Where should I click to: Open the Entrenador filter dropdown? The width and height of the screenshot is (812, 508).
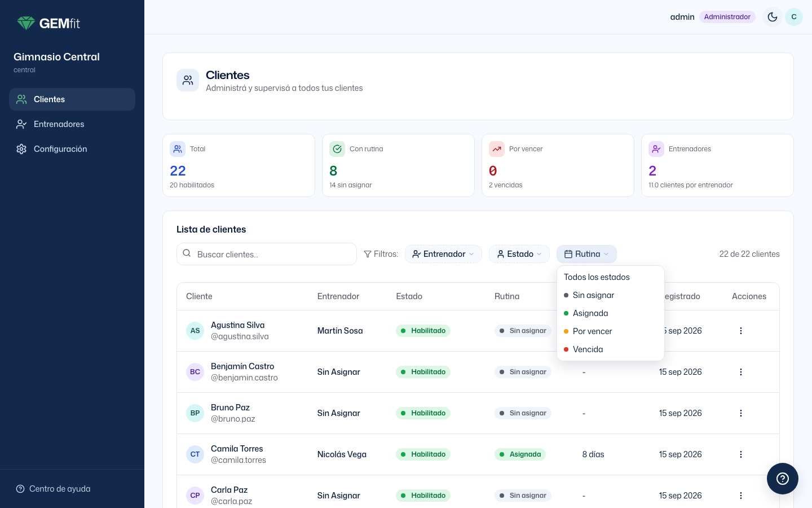point(443,254)
